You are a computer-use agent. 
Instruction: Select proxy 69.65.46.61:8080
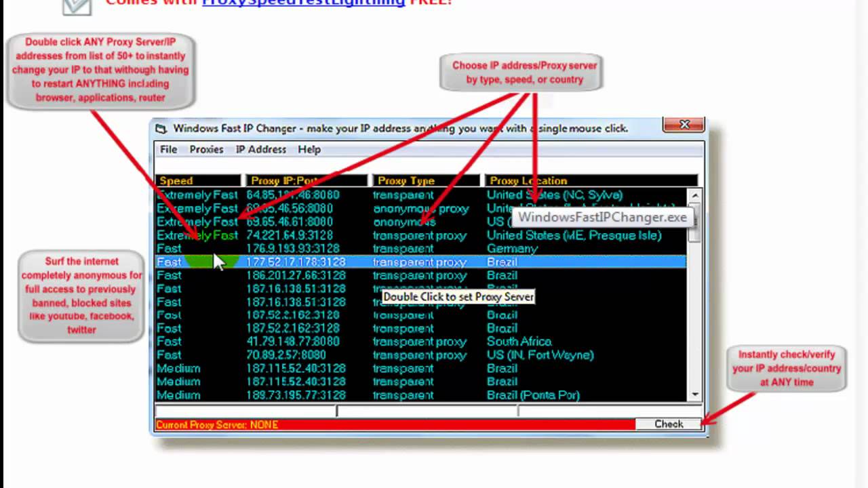pyautogui.click(x=290, y=222)
